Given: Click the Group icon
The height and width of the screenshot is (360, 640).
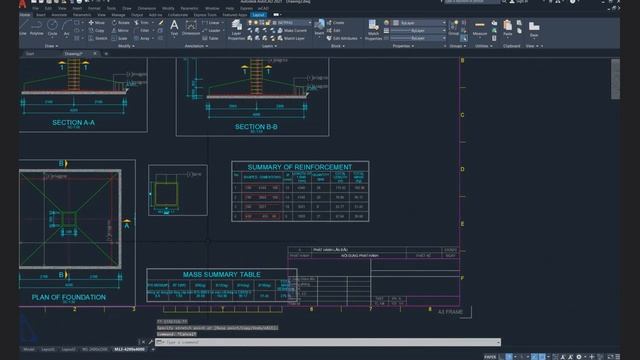Looking at the screenshot, I should coord(453,28).
